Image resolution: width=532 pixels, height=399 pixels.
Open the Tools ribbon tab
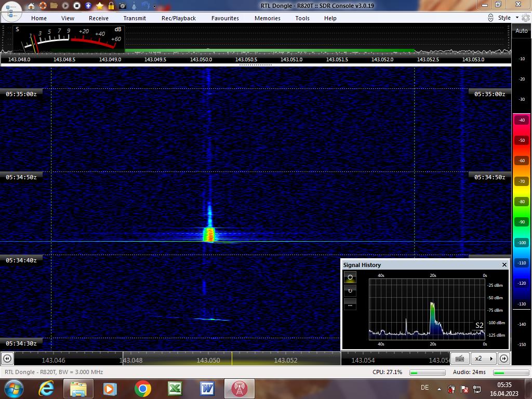(x=302, y=18)
